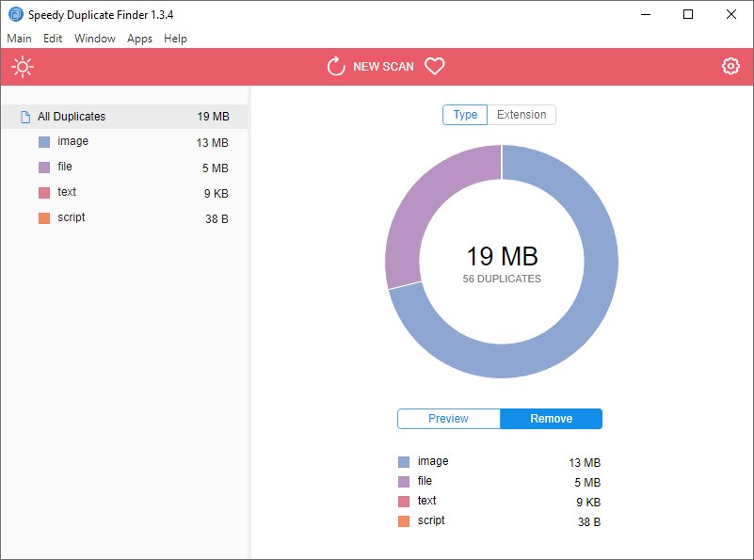
Task: Click the heart favorite icon beside New Scan
Action: [434, 66]
